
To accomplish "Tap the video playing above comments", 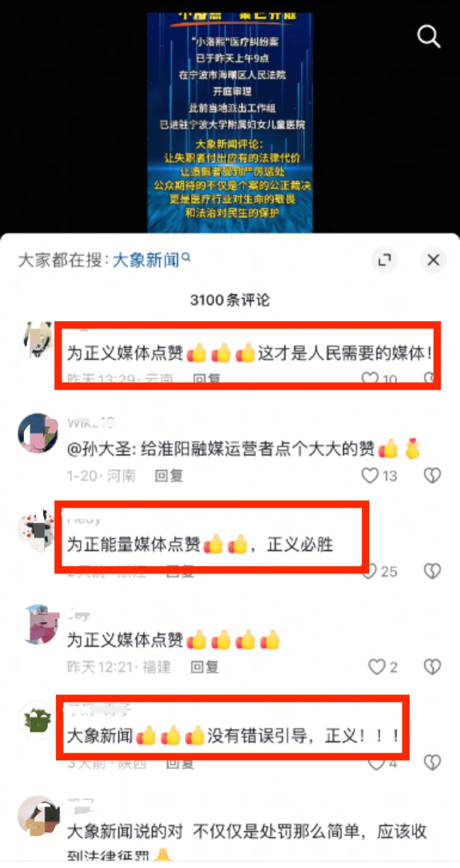I will [230, 123].
